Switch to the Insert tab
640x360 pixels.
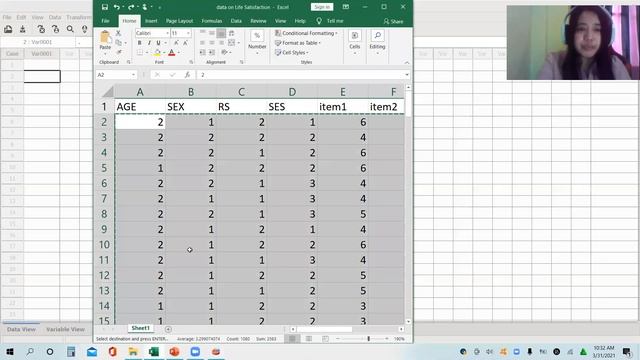click(x=151, y=21)
